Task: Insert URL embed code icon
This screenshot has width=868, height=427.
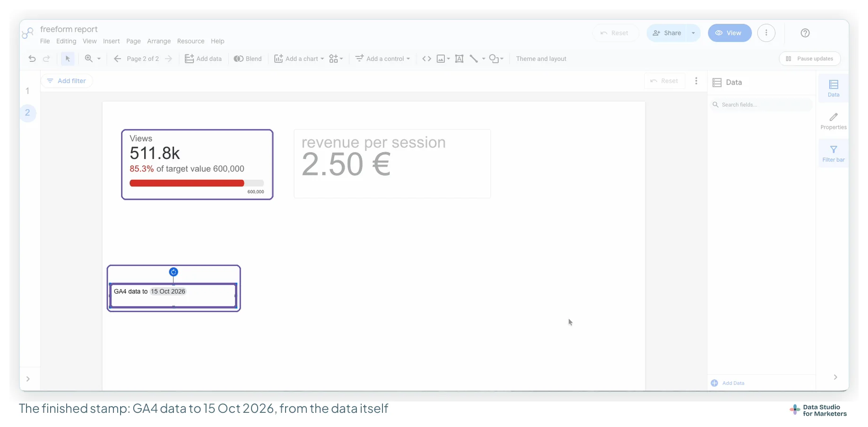Action: click(x=426, y=59)
